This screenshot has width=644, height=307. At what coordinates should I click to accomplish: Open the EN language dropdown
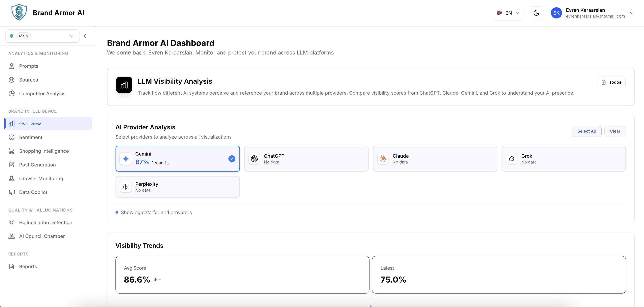(508, 13)
